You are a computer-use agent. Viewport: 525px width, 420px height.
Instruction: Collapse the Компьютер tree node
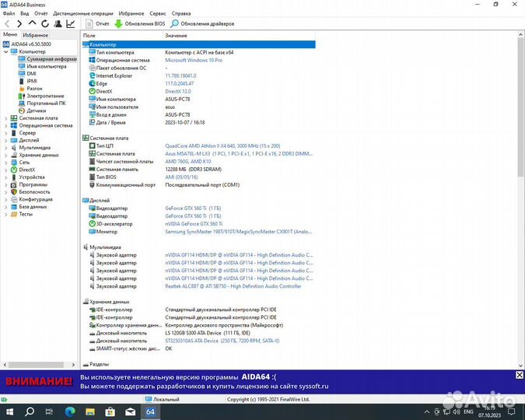tap(5, 51)
